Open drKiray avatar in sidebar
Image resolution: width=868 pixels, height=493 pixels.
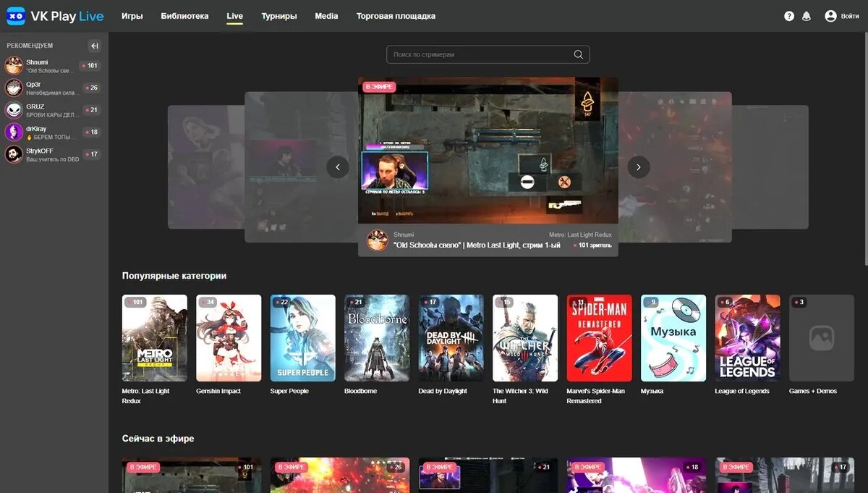tap(14, 132)
